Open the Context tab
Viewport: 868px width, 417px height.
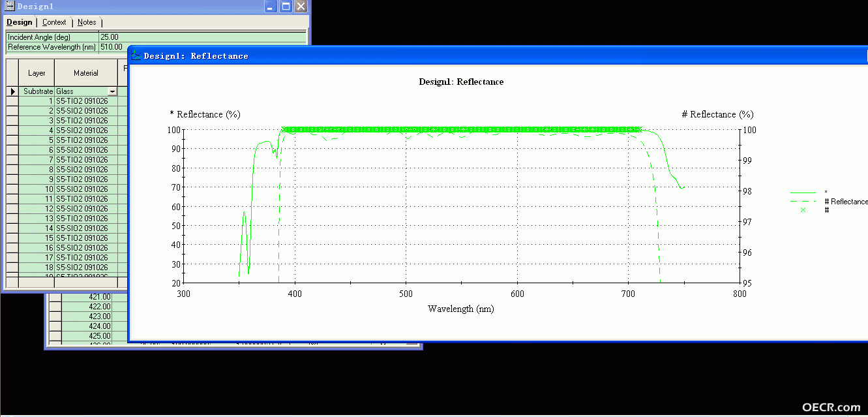tap(54, 22)
